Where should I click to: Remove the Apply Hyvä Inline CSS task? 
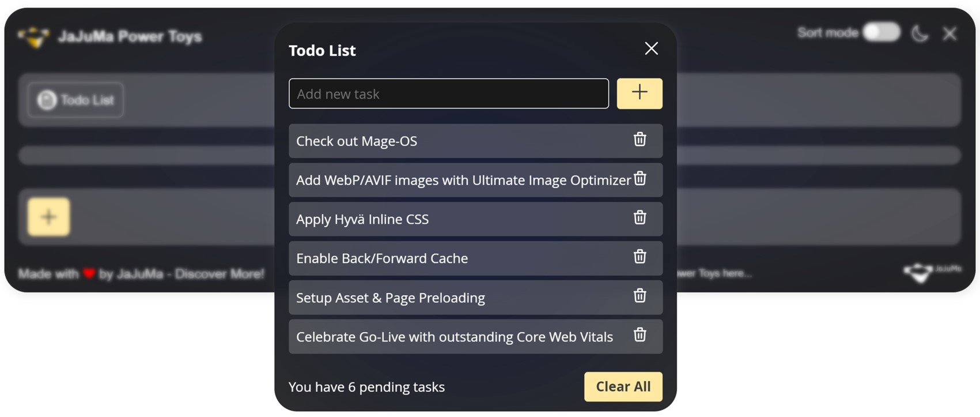[640, 217]
